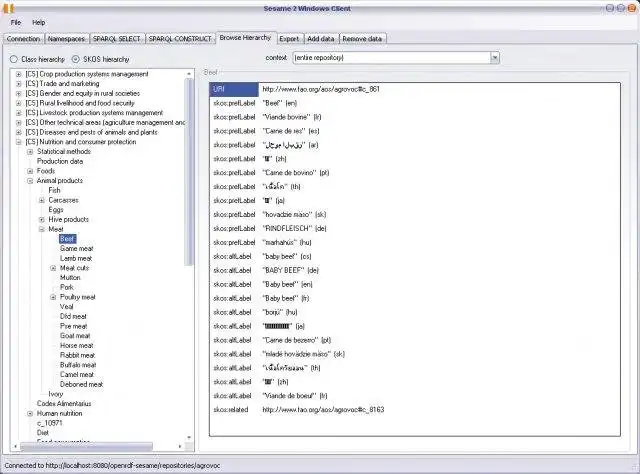The height and width of the screenshot is (474, 640).
Task: Select Rabbit meat tree item
Action: 78,355
